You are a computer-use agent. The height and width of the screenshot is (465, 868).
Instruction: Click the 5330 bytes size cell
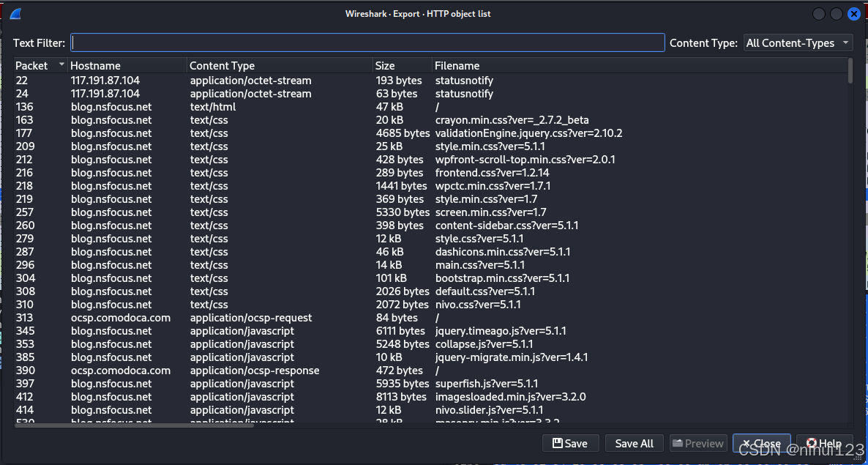click(x=403, y=212)
